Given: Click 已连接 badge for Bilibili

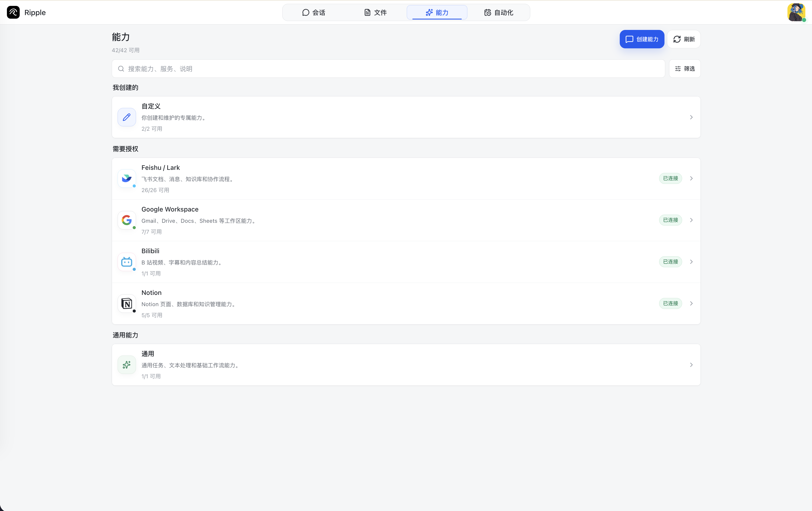Looking at the screenshot, I should click(x=670, y=262).
